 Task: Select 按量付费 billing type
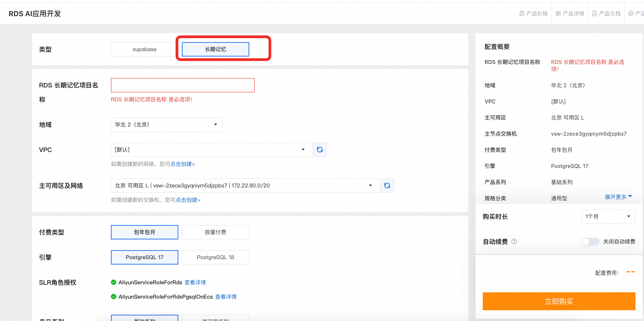[x=215, y=232]
